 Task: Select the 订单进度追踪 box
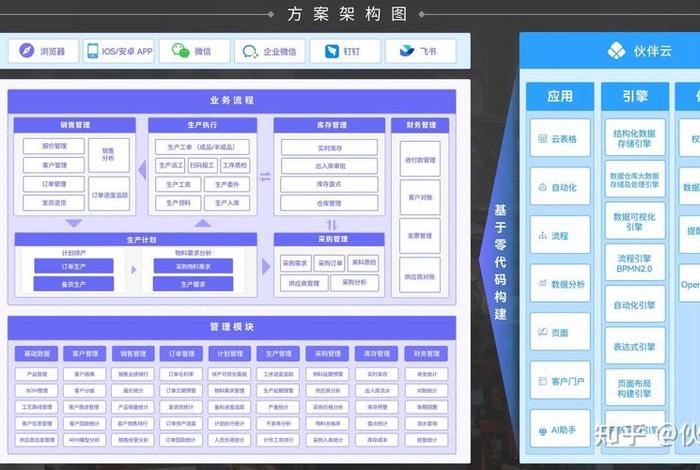click(109, 195)
